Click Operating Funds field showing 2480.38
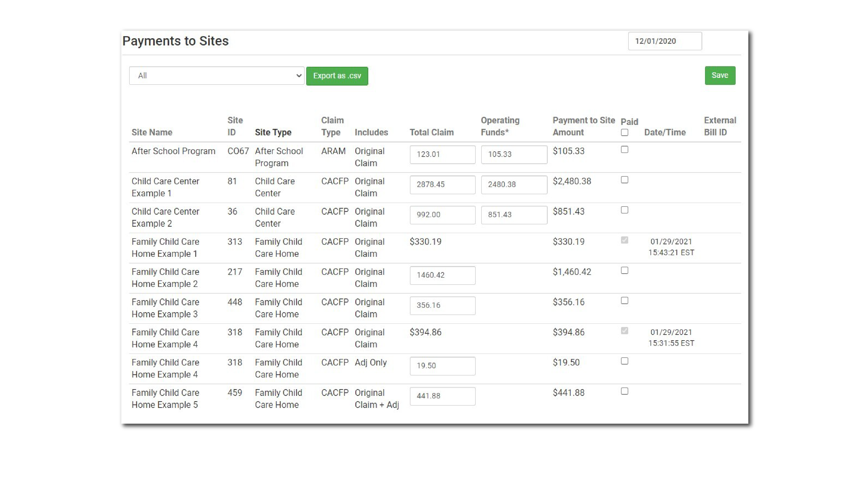This screenshot has height=483, width=868. (x=514, y=184)
